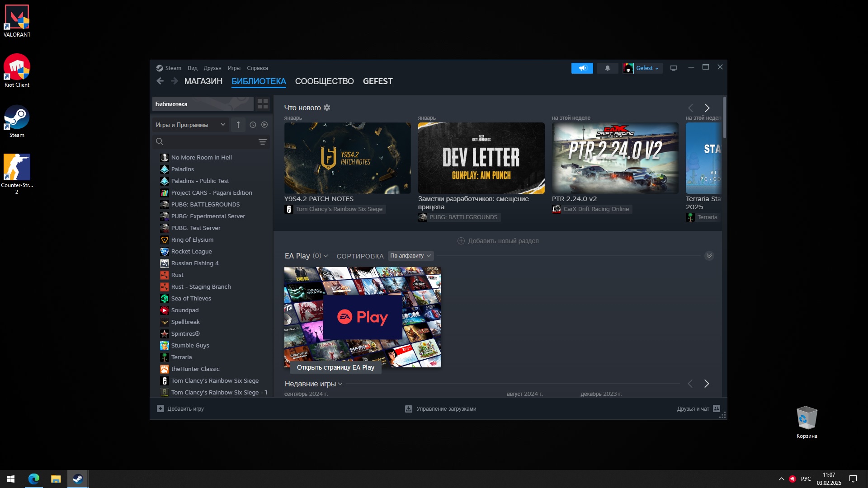Screen dimensions: 868x488
Task: Open the notifications bell
Action: point(607,68)
